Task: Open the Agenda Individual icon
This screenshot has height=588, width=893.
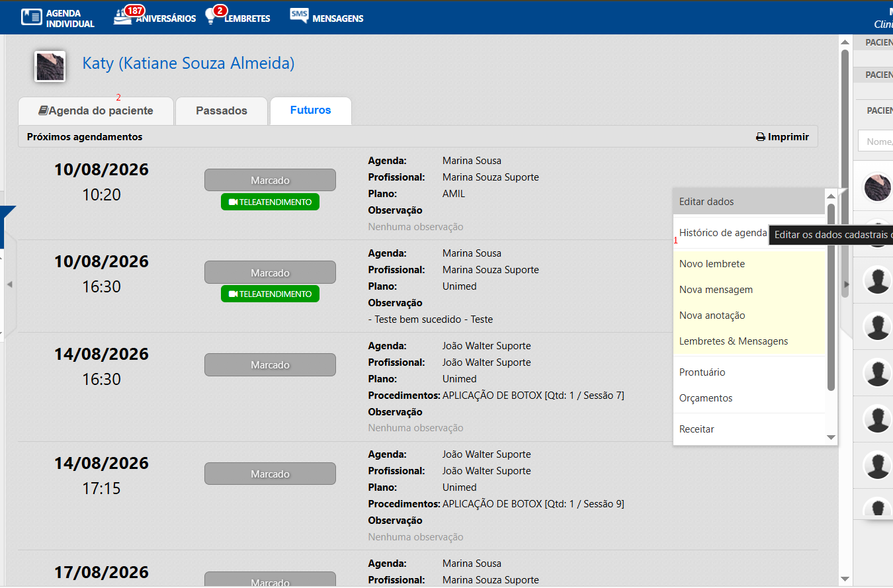Action: [x=31, y=17]
